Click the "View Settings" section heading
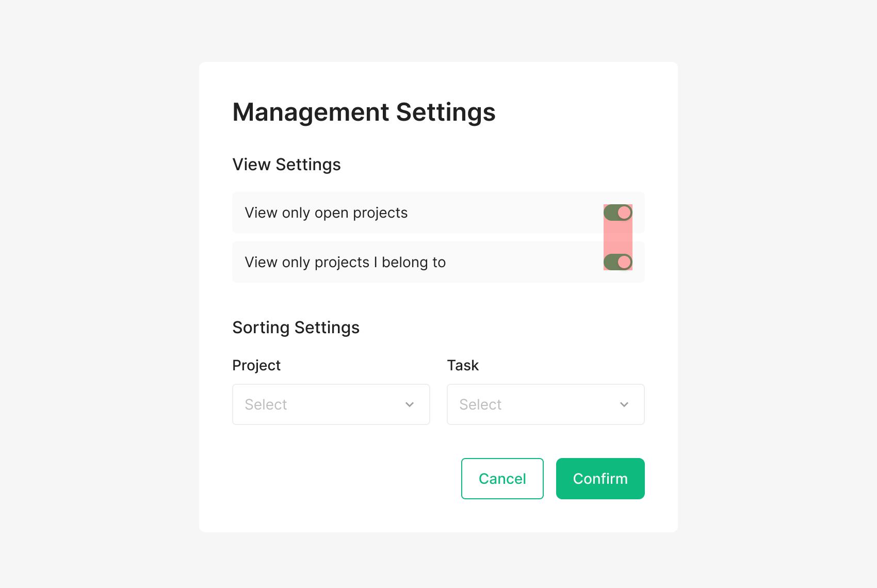 [286, 165]
